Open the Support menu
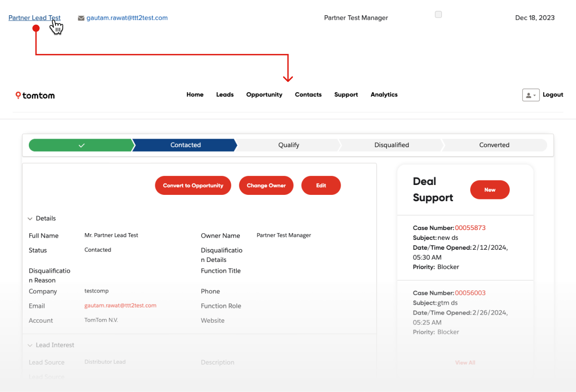 [x=346, y=95]
